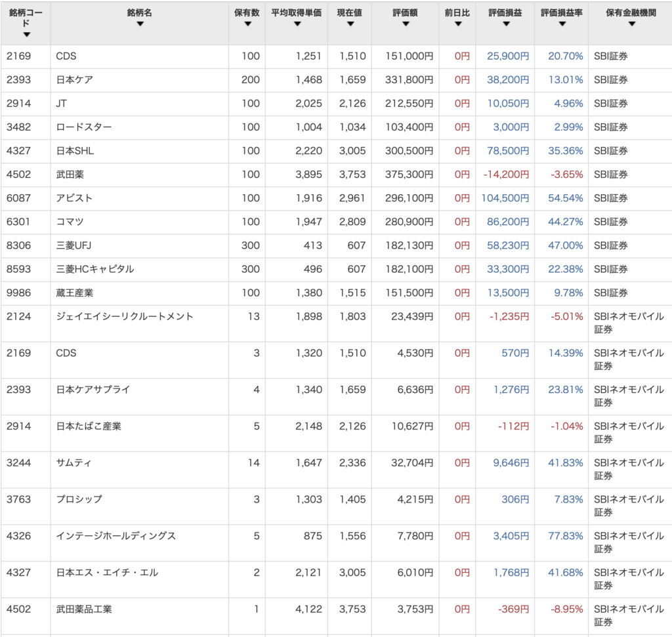Click 日本エス・エイチ・エル stock name
This screenshot has height=637, width=672.
pos(107,572)
